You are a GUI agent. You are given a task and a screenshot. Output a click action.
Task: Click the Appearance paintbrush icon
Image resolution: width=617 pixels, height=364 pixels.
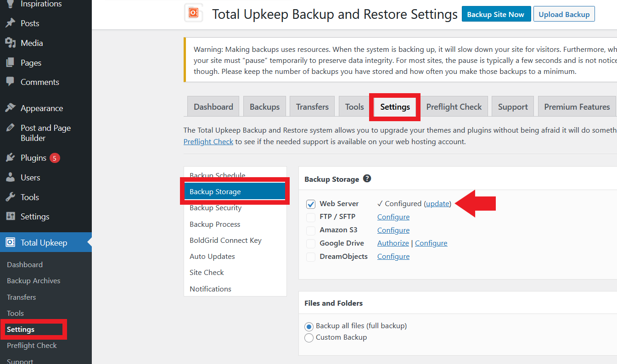11,108
